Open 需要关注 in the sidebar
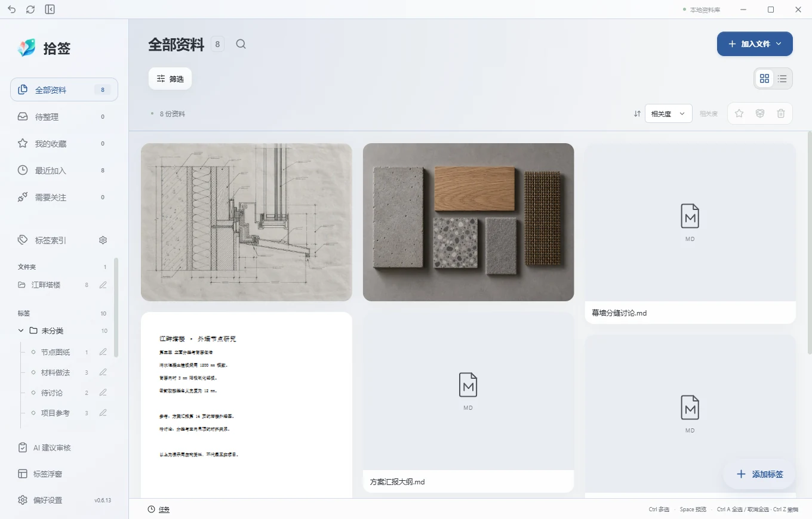The image size is (812, 519). pos(64,197)
